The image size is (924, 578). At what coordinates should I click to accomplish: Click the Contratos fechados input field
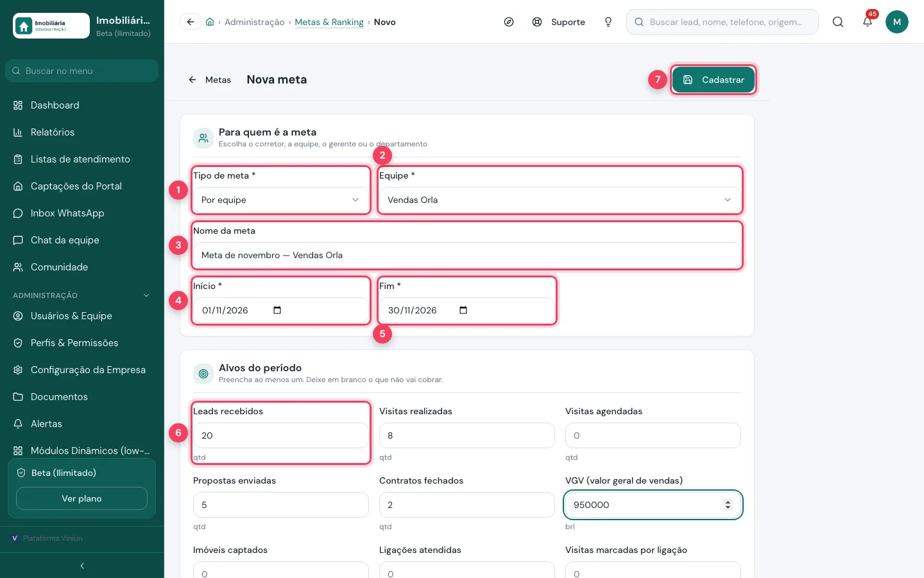click(467, 505)
